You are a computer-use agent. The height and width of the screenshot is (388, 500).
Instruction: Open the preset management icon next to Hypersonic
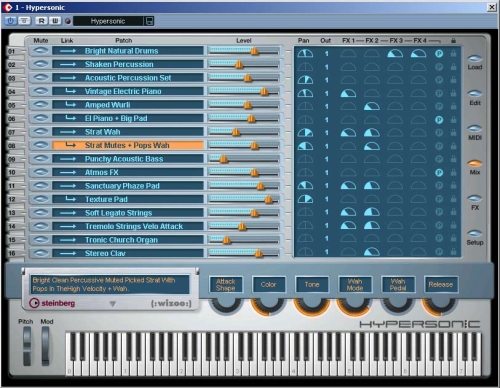(150, 21)
